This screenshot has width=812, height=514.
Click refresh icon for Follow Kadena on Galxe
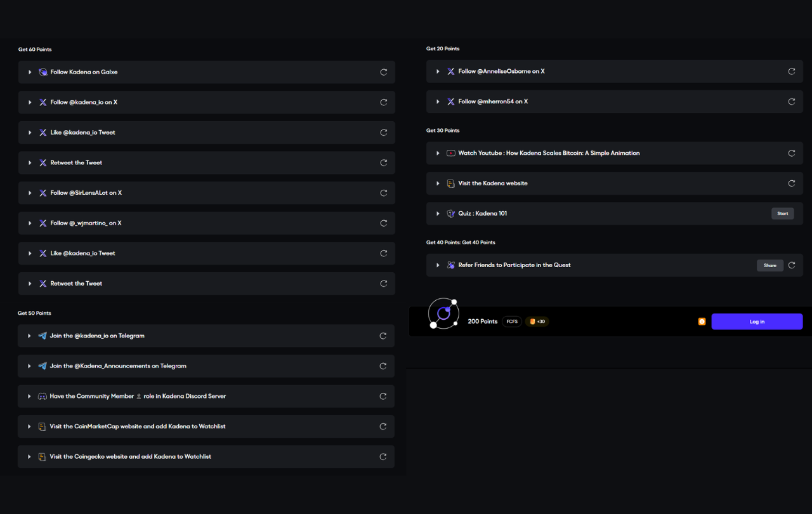383,72
